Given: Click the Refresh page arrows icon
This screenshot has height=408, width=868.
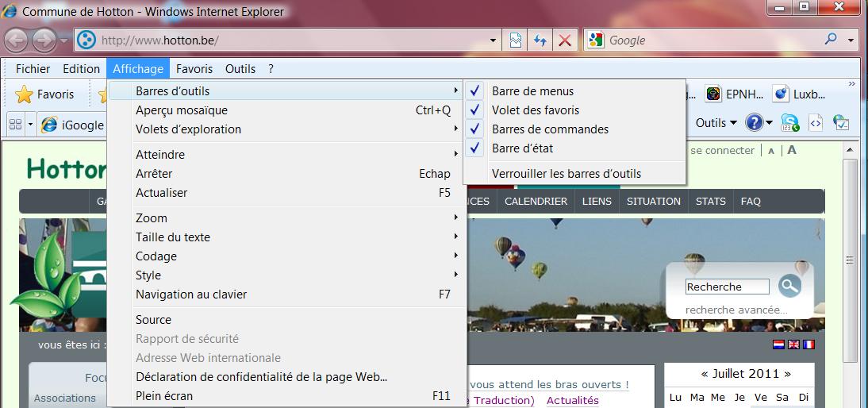Looking at the screenshot, I should 540,40.
